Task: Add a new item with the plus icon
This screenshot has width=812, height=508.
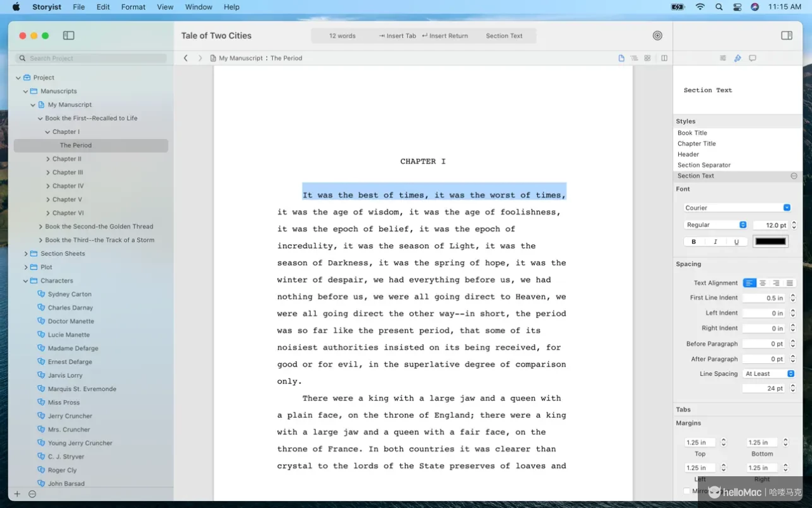Action: pos(17,494)
